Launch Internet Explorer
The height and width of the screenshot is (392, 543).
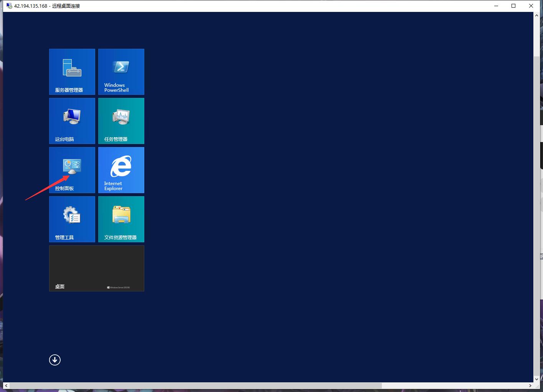[x=121, y=170]
